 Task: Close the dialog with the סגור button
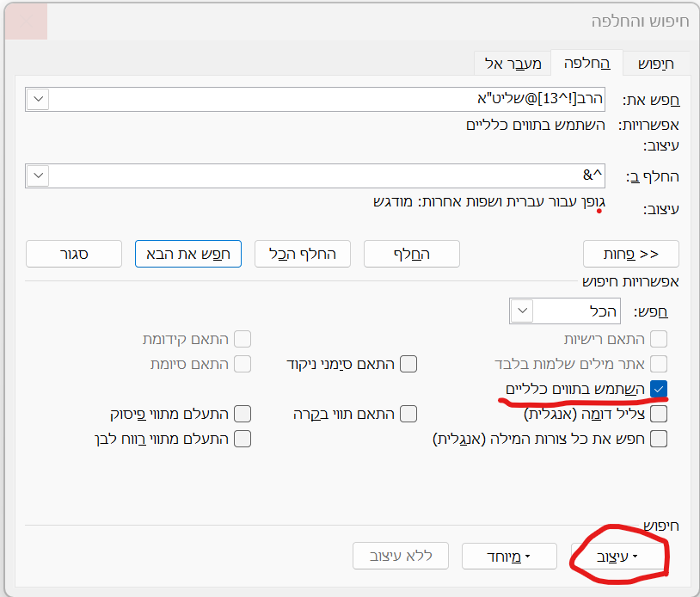(74, 254)
